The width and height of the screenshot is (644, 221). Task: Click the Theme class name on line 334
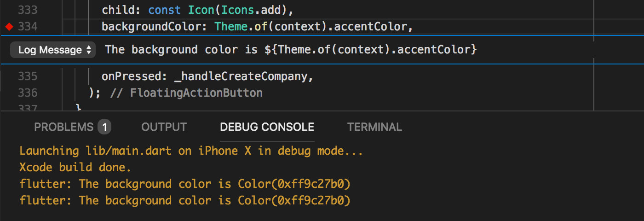(231, 27)
